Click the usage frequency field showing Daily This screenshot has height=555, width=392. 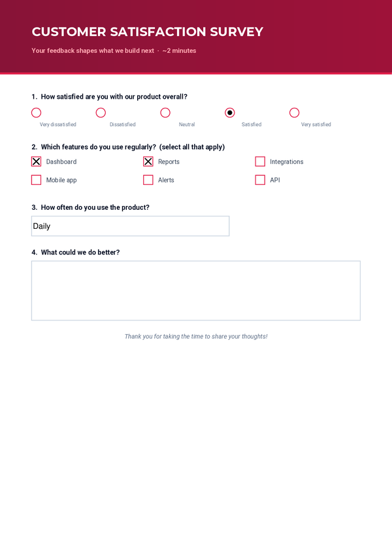coord(130,226)
